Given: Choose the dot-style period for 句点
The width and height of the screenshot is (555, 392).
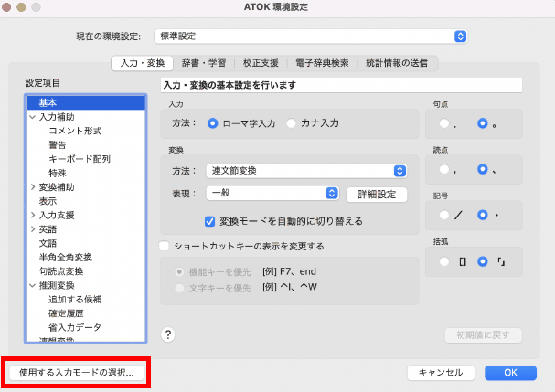Looking at the screenshot, I should pyautogui.click(x=444, y=123).
